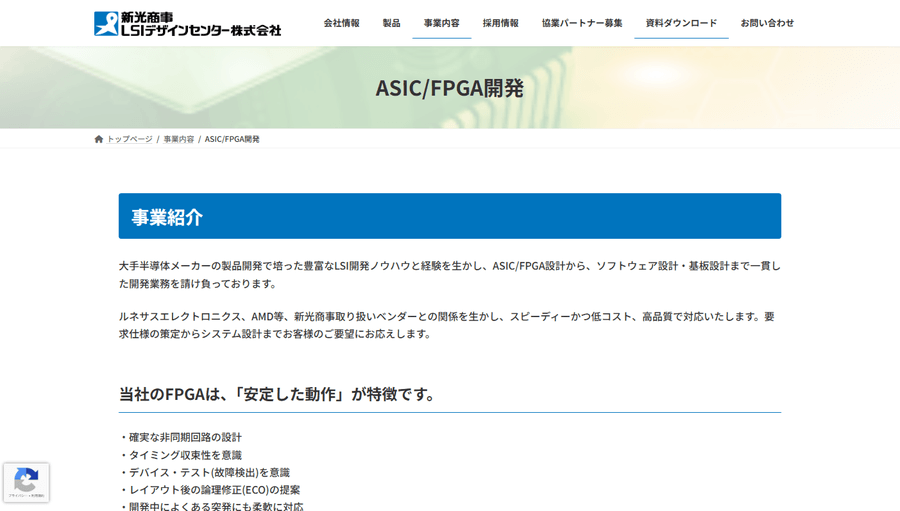Open 協業パートナー募集 navigation item
Viewport: 900px width, 511px height.
(x=582, y=23)
